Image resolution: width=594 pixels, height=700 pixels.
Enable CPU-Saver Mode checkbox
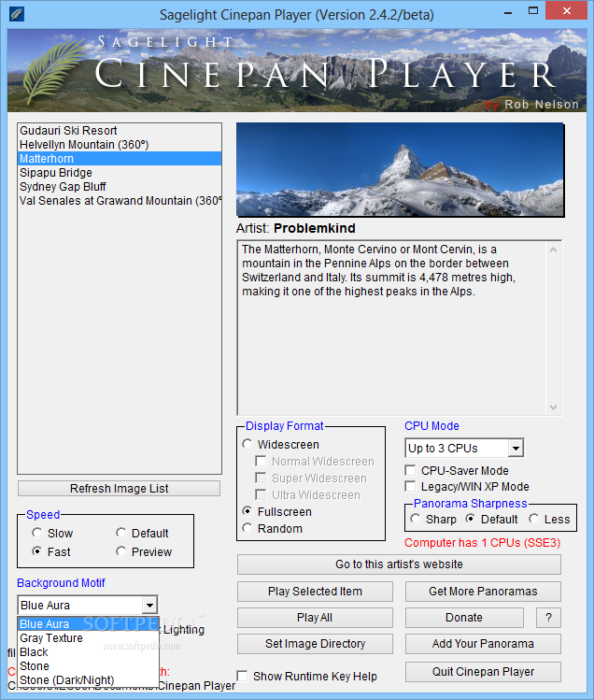pos(410,470)
